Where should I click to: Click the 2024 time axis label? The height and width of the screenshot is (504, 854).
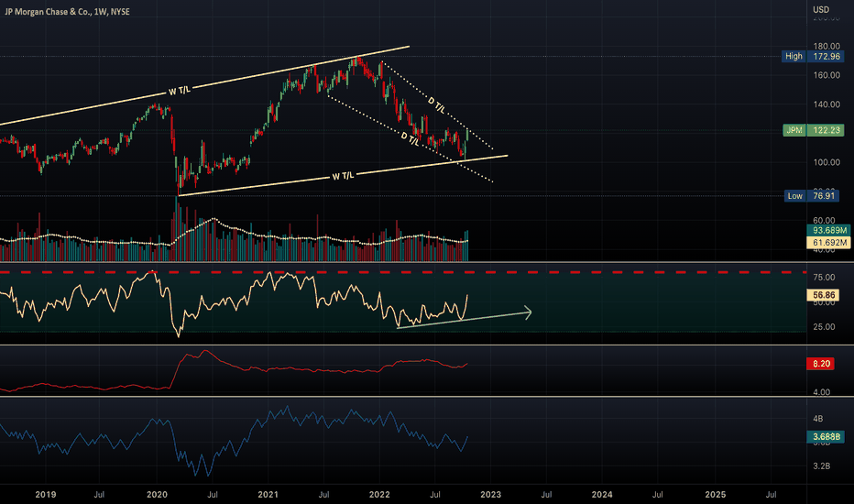(602, 495)
